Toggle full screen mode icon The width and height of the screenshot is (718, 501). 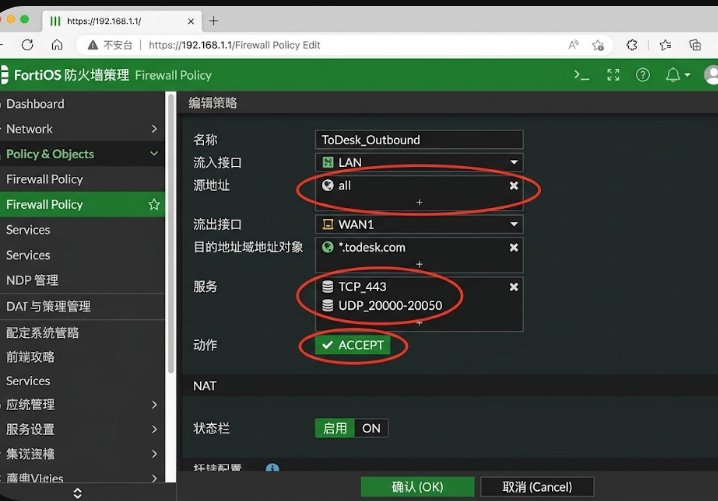(613, 75)
